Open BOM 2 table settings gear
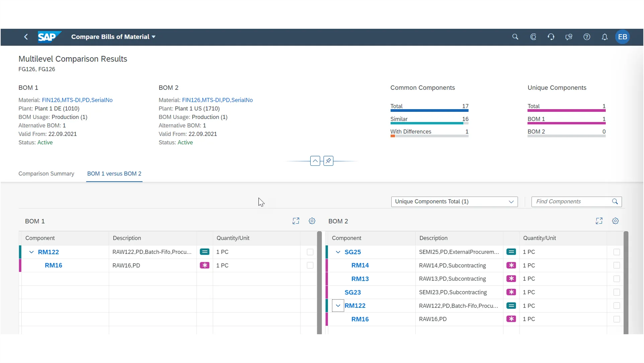 (x=616, y=221)
